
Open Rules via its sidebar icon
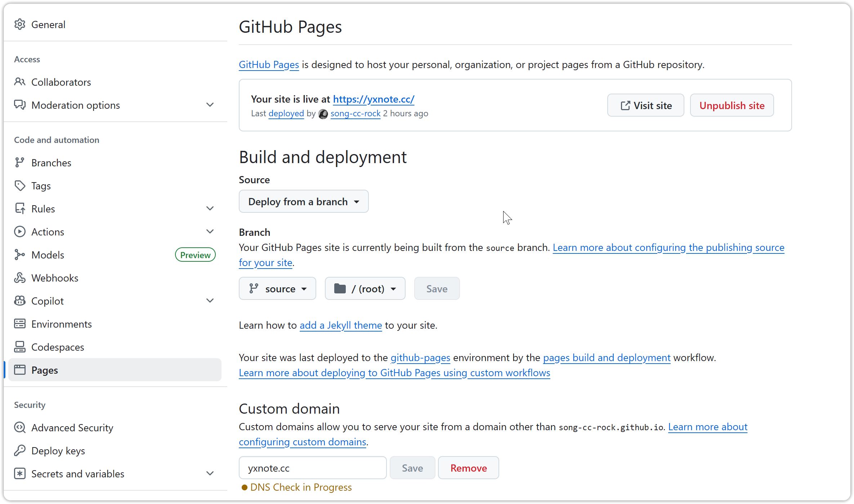click(20, 208)
